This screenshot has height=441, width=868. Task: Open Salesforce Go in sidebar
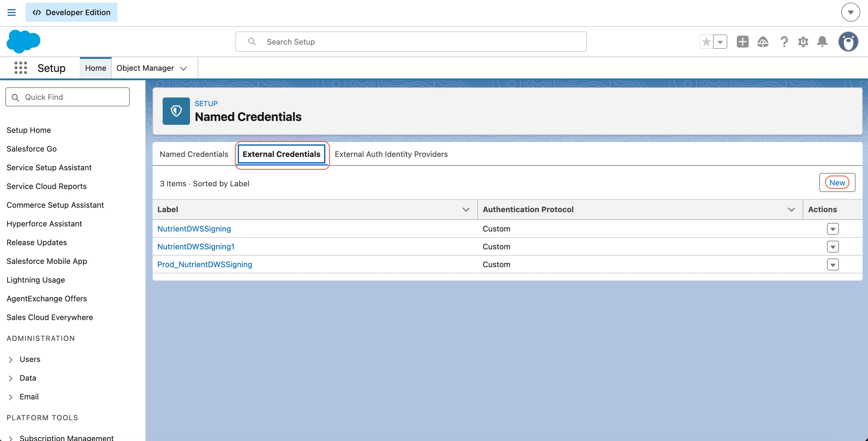pos(31,149)
